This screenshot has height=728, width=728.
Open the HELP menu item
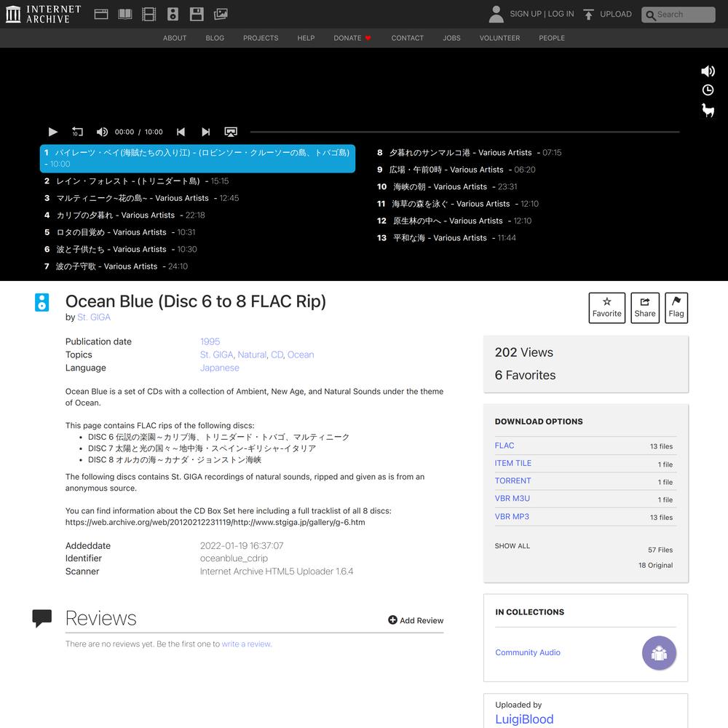306,38
